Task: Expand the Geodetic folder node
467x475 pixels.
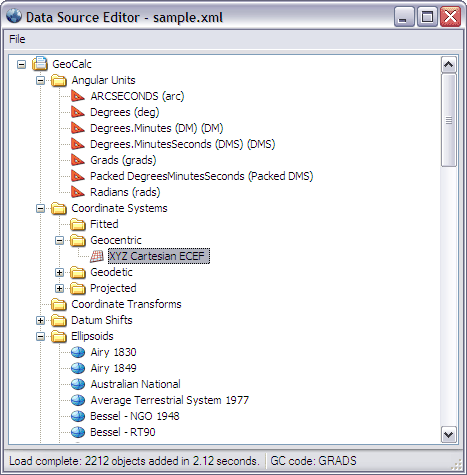Action: click(59, 272)
